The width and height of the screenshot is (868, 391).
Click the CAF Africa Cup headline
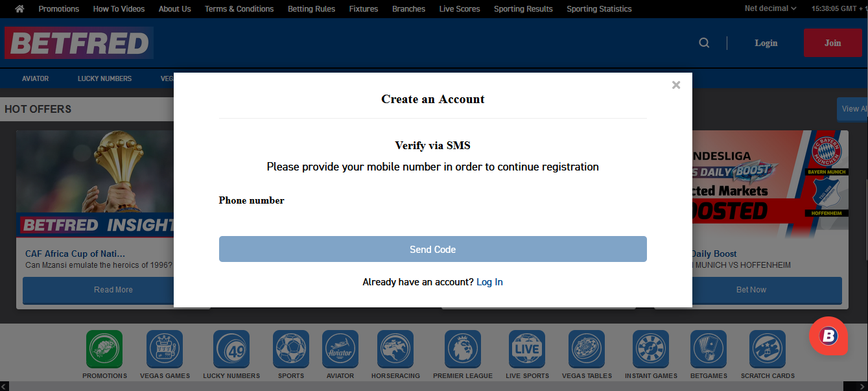tap(75, 254)
